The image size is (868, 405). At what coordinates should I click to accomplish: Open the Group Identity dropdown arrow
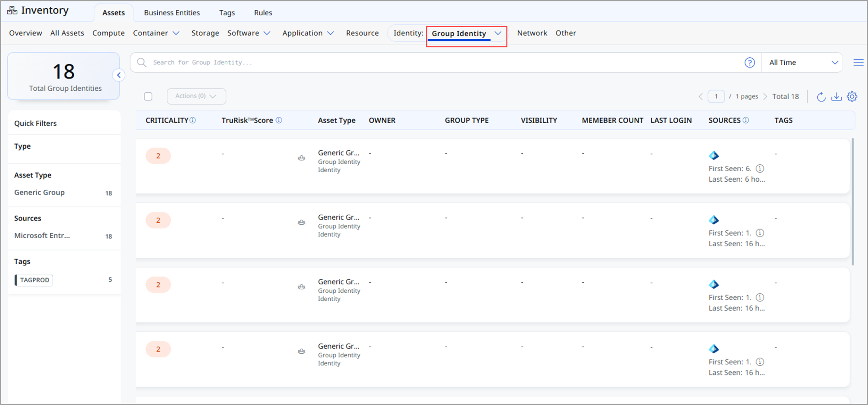click(498, 33)
